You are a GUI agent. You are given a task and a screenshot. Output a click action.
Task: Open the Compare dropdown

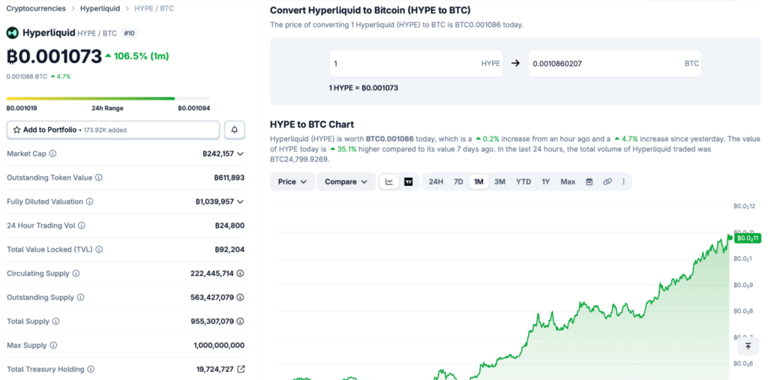[x=346, y=182]
